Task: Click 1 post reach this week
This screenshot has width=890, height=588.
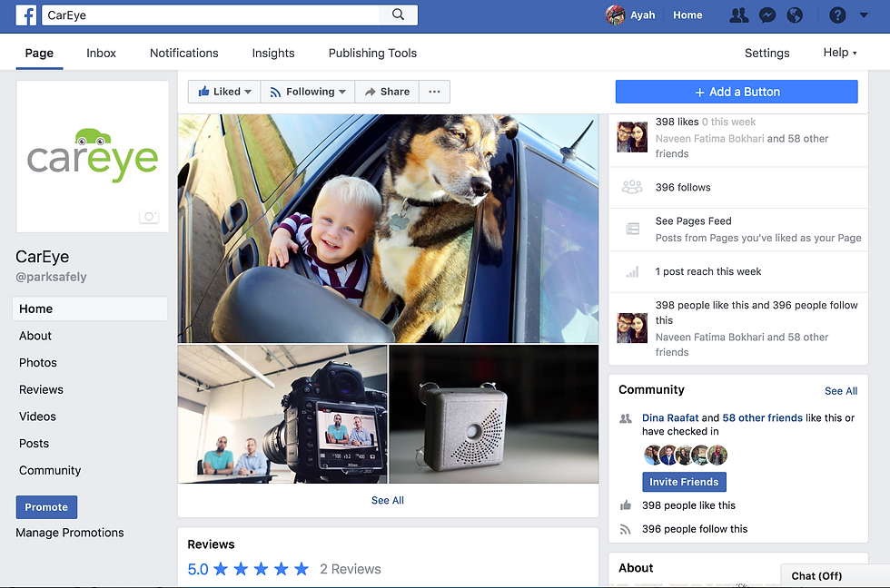Action: tap(707, 271)
